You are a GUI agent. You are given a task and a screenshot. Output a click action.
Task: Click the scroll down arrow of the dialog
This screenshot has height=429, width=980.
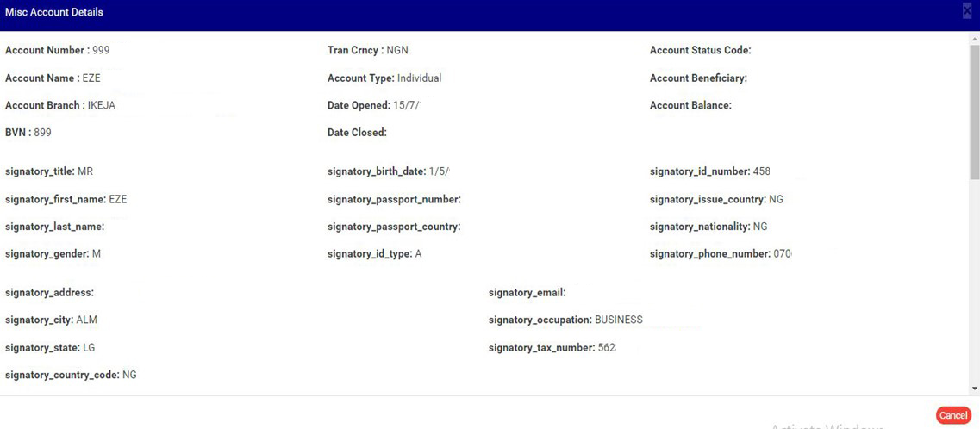click(974, 389)
